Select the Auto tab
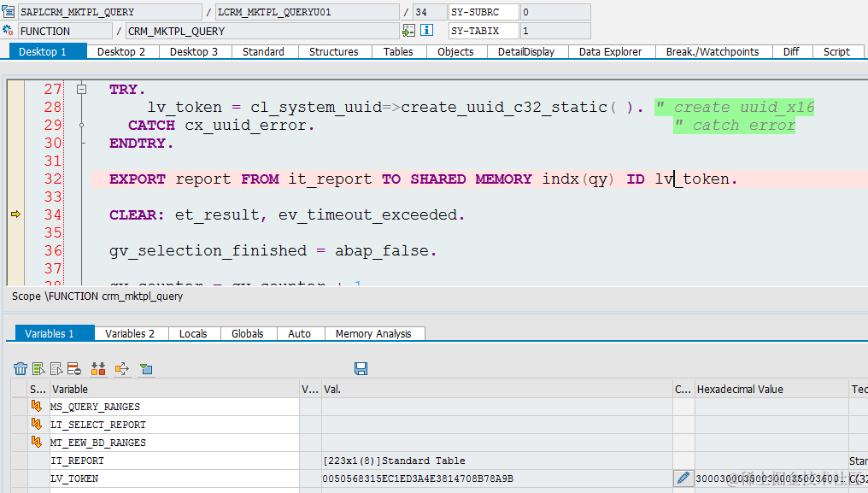This screenshot has width=868, height=493. tap(300, 333)
